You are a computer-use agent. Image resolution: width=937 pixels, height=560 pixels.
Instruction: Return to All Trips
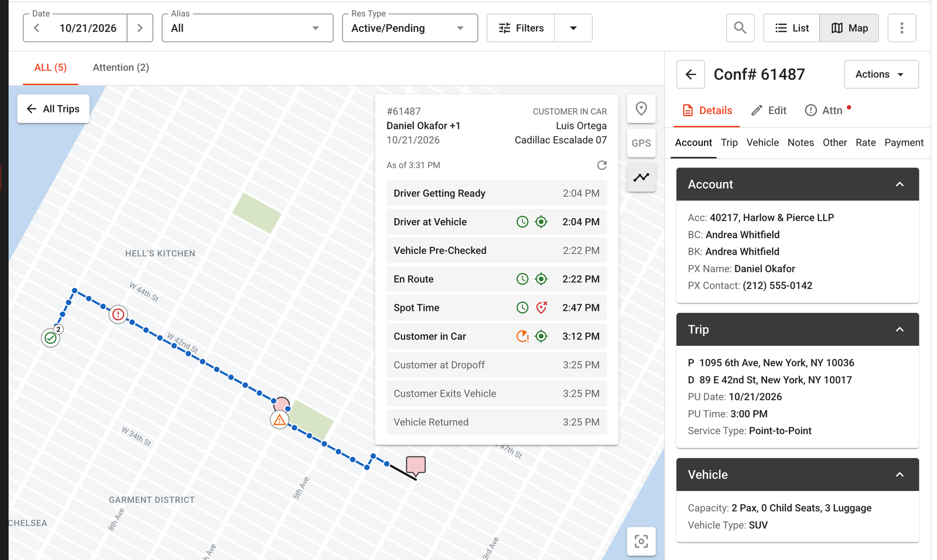[53, 109]
